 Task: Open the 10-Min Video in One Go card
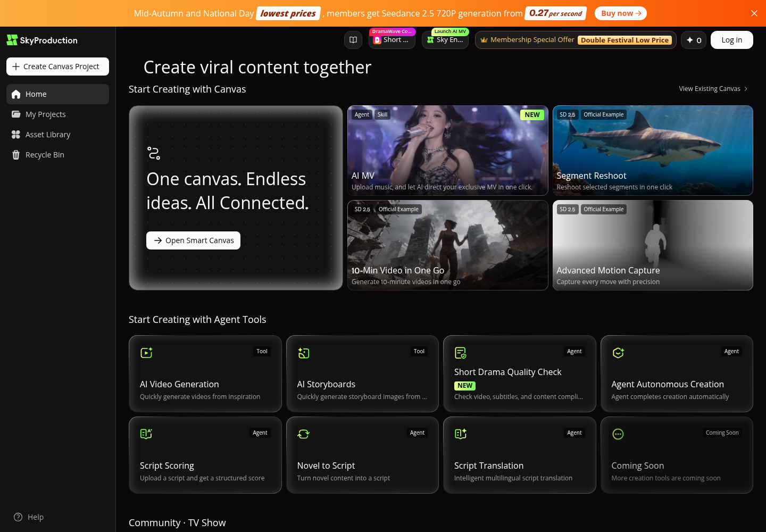(448, 245)
